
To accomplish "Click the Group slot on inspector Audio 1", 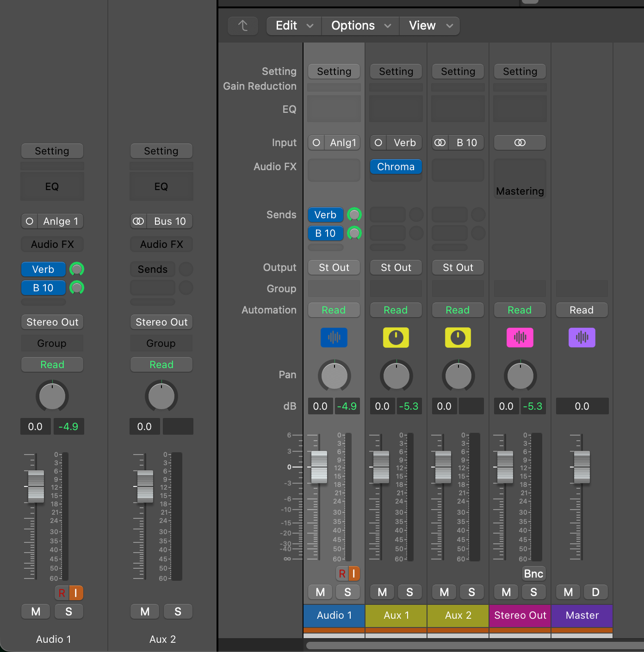I will coord(52,343).
